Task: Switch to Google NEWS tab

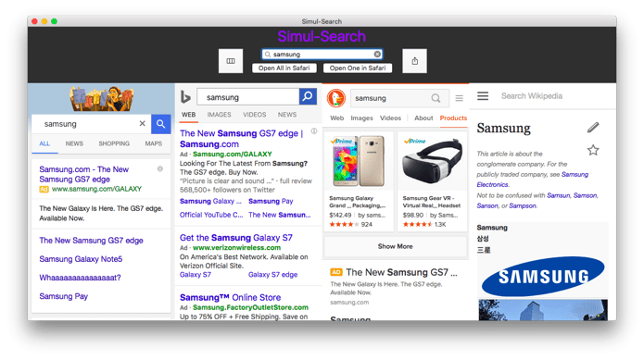Action: [x=74, y=144]
